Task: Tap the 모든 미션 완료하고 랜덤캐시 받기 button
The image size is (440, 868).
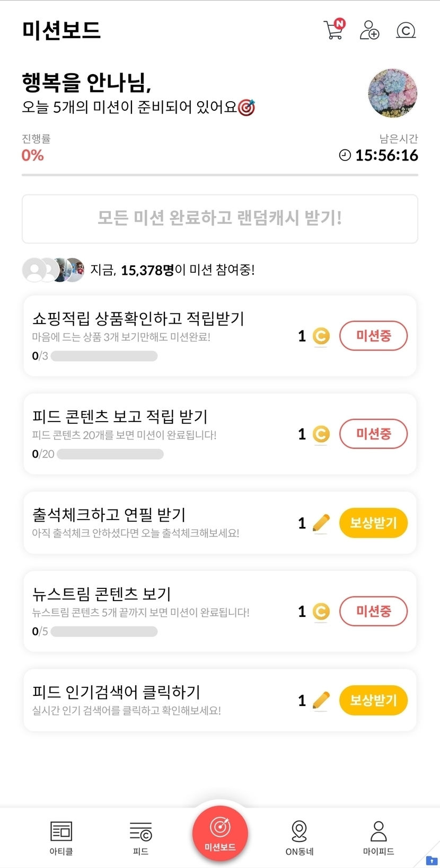Action: pyautogui.click(x=220, y=219)
